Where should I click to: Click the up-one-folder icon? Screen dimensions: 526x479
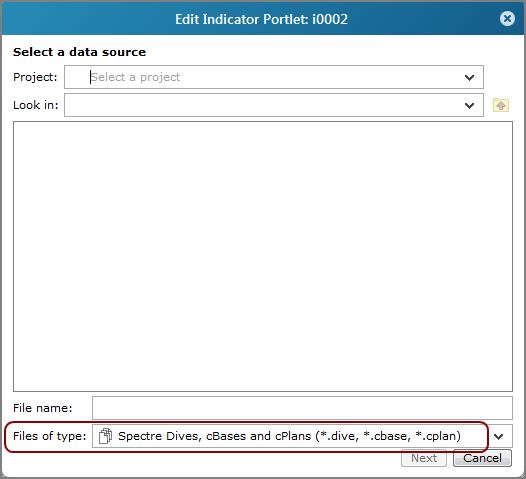coord(501,105)
